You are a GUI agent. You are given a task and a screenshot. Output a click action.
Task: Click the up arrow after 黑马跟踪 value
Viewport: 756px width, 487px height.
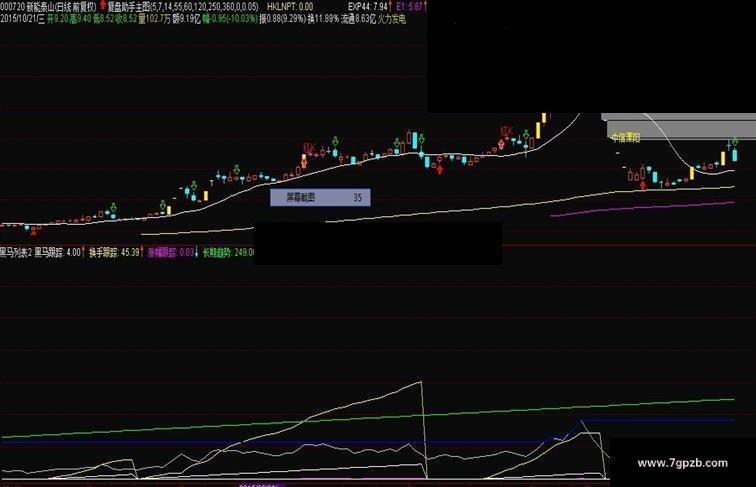(84, 252)
